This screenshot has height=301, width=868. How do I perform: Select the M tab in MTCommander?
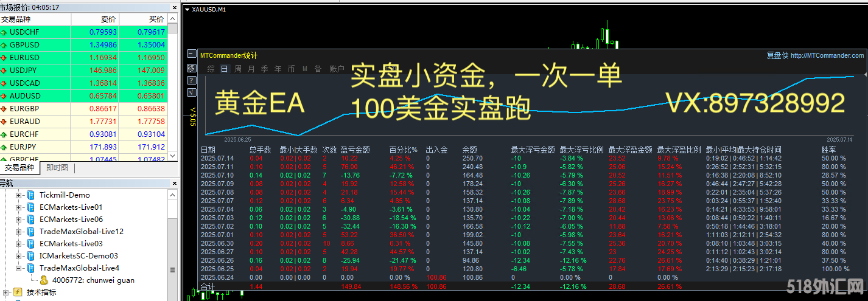coord(305,69)
